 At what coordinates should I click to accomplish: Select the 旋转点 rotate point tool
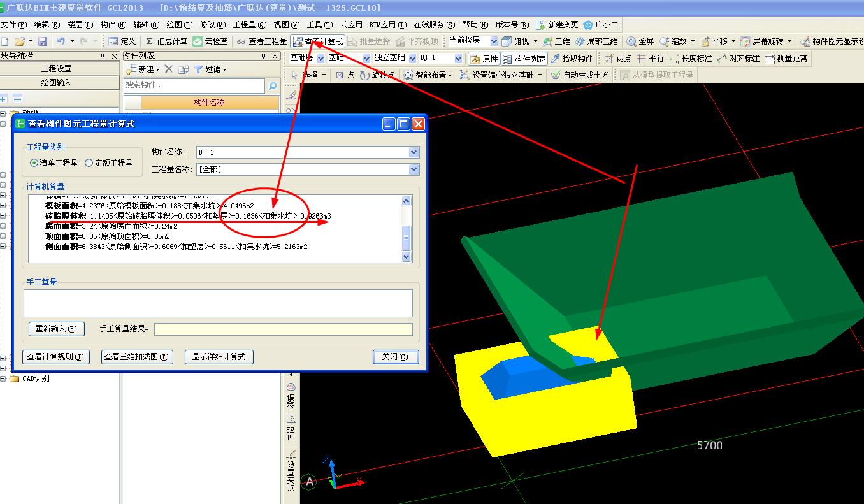pyautogui.click(x=377, y=75)
